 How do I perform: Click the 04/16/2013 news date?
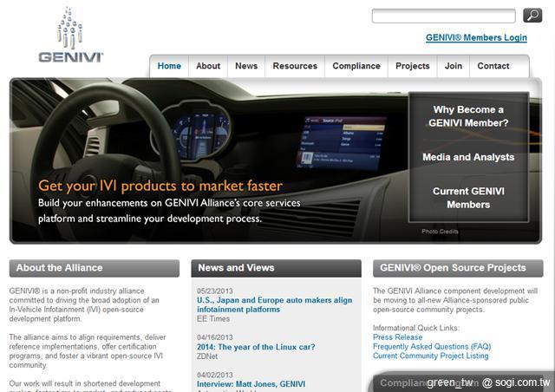pos(215,337)
